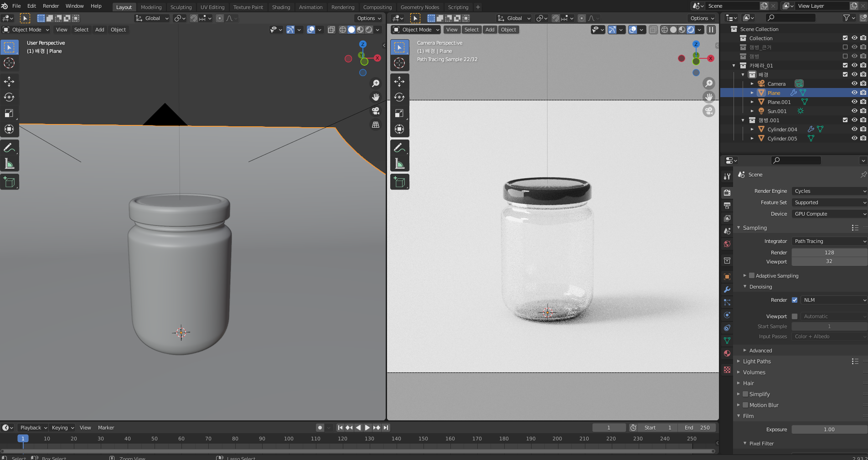
Task: Pause the viewport render preview
Action: pos(711,30)
